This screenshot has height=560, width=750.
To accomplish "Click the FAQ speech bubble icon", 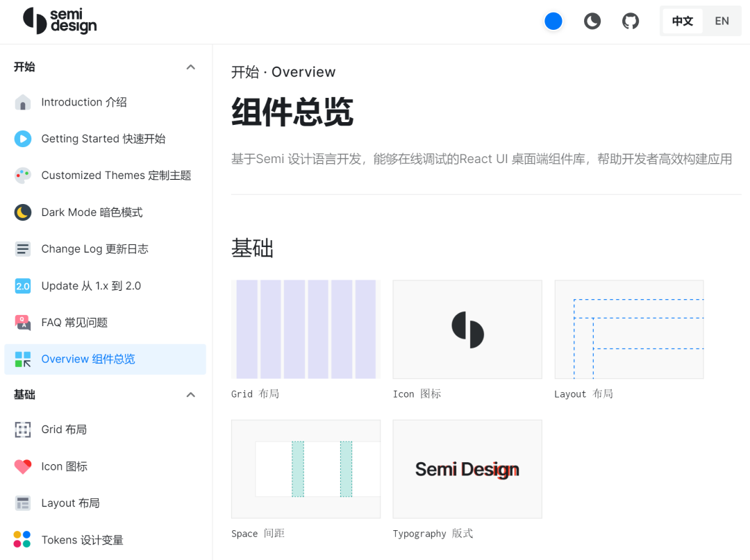I will tap(23, 323).
